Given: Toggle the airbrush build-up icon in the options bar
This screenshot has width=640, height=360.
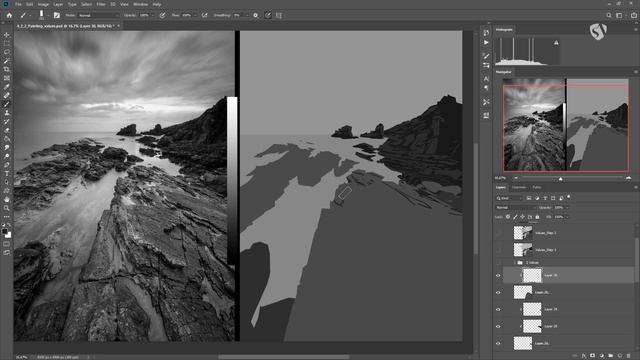Looking at the screenshot, I should coord(204,15).
